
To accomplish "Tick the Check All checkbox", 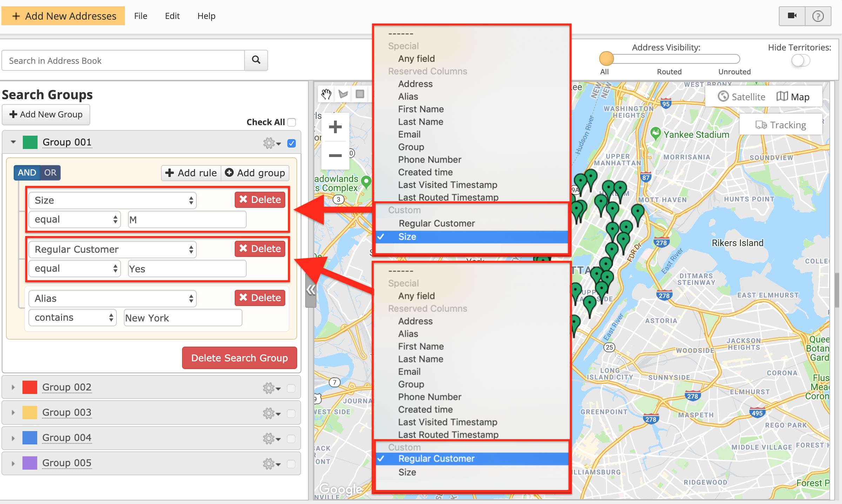I will (x=292, y=122).
